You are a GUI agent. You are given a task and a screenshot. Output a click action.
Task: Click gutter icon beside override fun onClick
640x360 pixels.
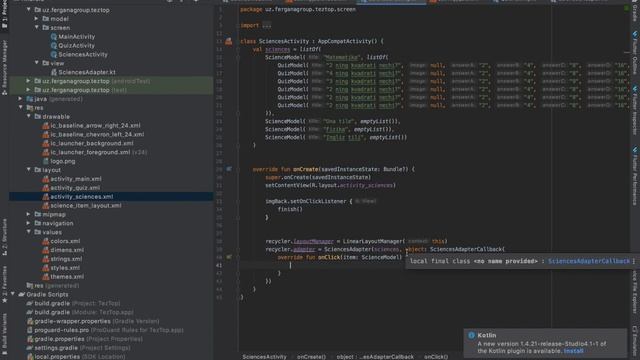229,257
